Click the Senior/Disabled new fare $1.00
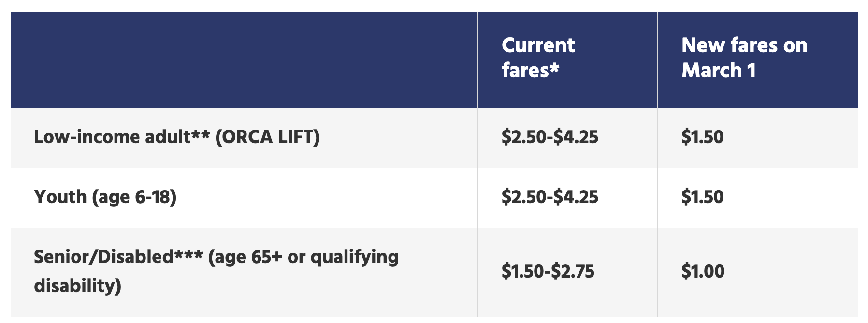Screen dimensions: 868x323 (x=703, y=271)
